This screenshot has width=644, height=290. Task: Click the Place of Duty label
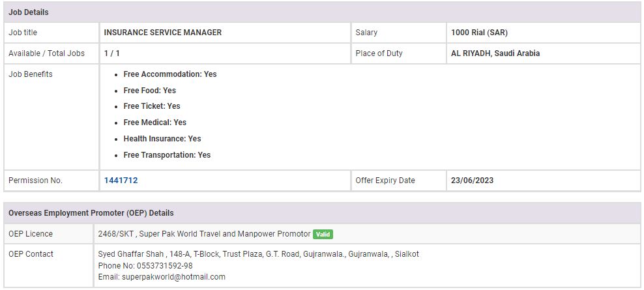tap(379, 53)
